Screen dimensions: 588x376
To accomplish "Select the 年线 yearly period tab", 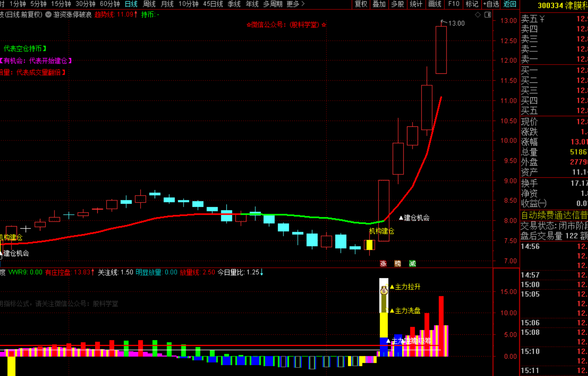I will (x=252, y=4).
